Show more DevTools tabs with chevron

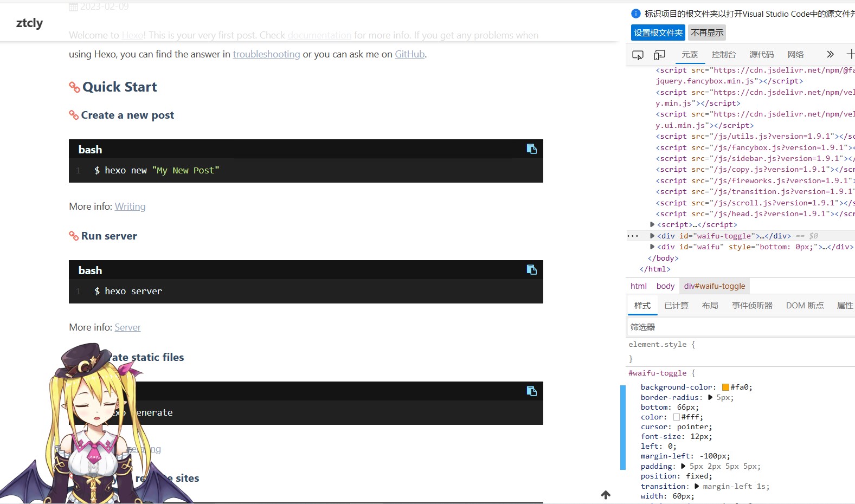830,54
